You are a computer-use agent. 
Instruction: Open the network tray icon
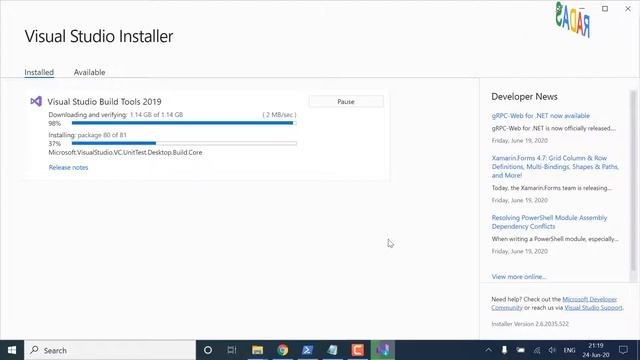537,350
